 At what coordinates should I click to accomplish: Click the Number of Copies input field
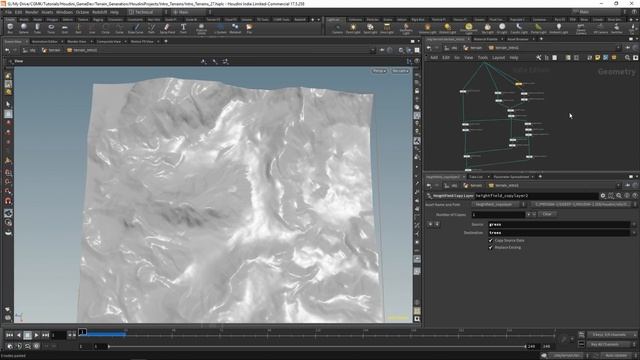pos(498,214)
